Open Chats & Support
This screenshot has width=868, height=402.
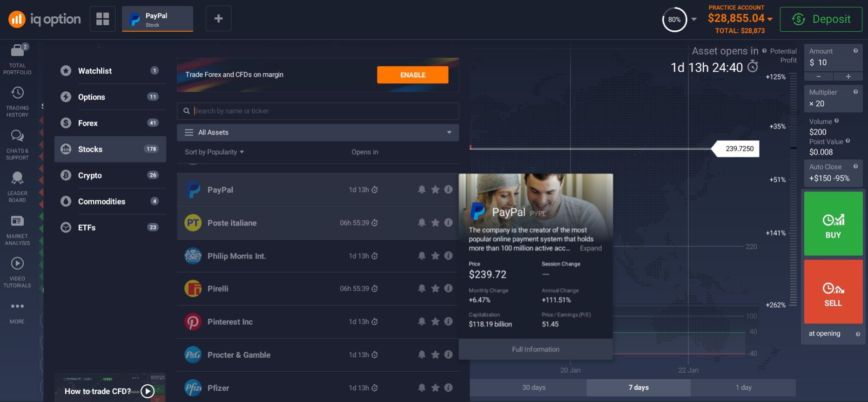click(17, 144)
